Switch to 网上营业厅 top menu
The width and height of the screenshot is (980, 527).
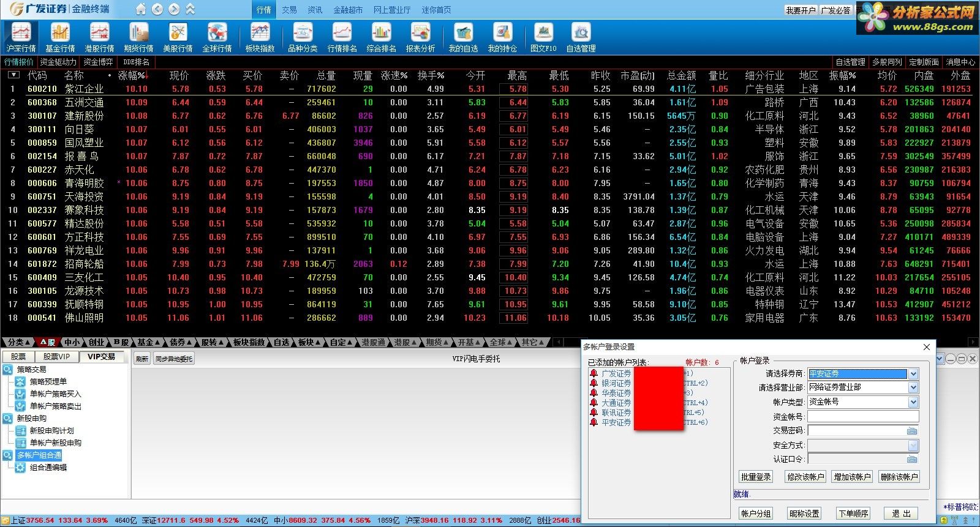click(x=392, y=10)
